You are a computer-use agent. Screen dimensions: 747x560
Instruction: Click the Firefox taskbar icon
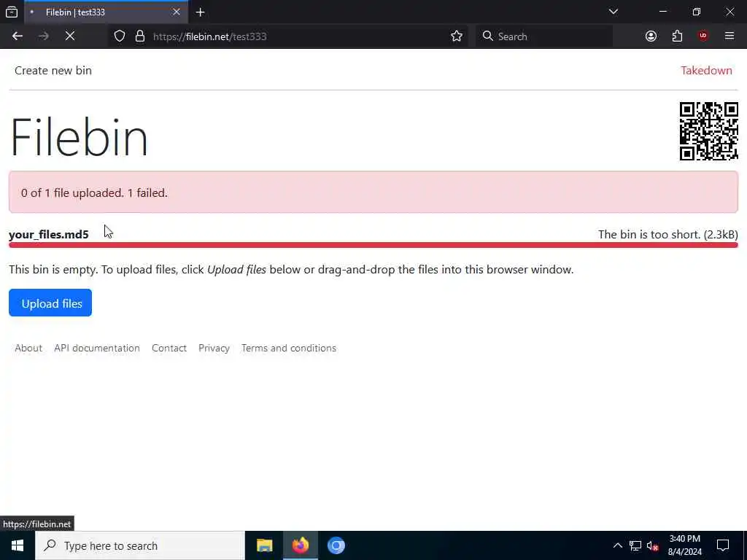click(x=300, y=545)
